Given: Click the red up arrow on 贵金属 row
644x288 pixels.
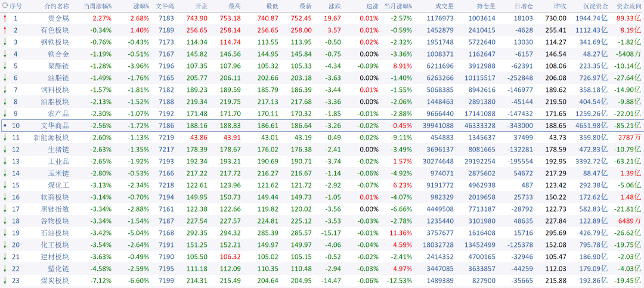Looking at the screenshot, I should coord(5,18).
